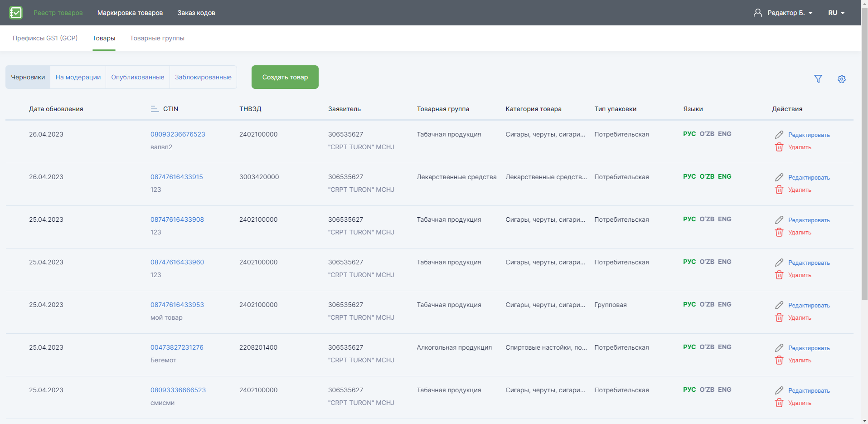Click O'ZB language tag in 08747616433915 row

pyautogui.click(x=707, y=176)
